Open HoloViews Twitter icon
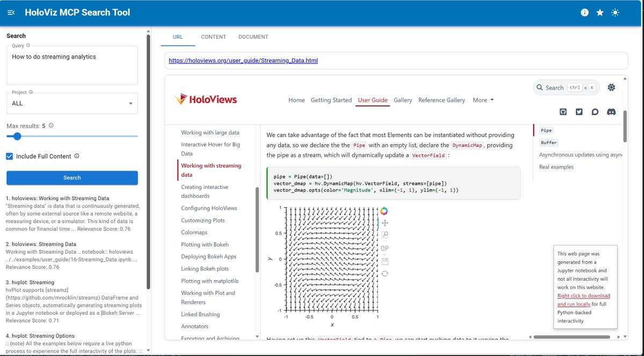 579,112
